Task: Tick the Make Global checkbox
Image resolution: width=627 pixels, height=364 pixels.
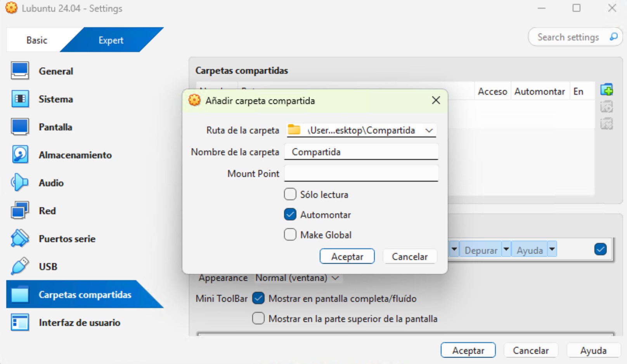Action: (x=290, y=234)
